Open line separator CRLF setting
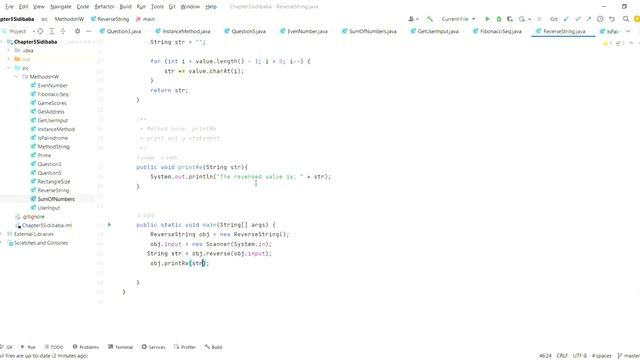Image resolution: width=640 pixels, height=360 pixels. tap(562, 356)
